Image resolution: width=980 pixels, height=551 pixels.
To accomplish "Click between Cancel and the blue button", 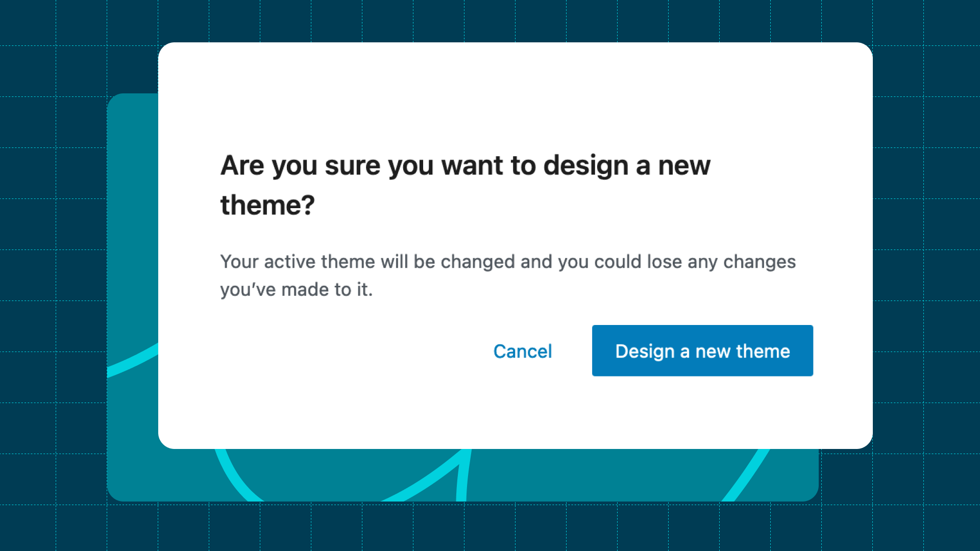I will click(x=572, y=350).
